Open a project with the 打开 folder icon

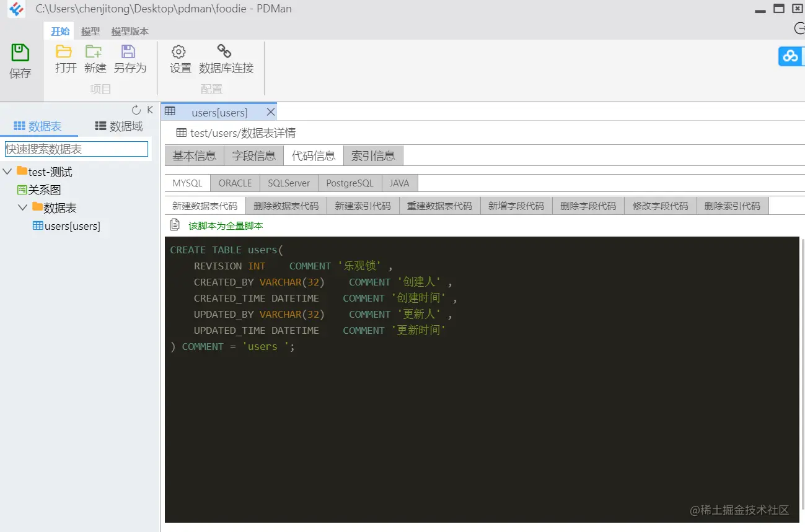pyautogui.click(x=64, y=51)
